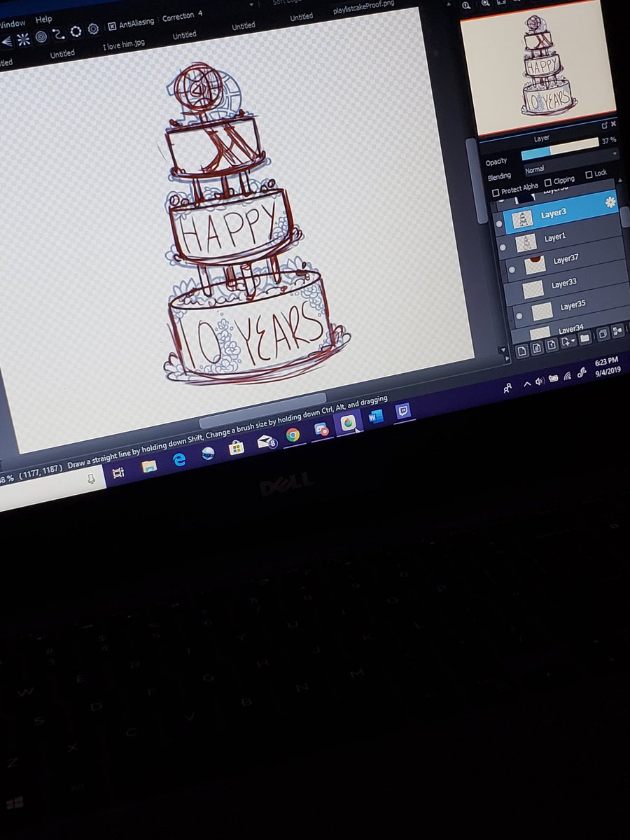Select the Layer1 row
Screen dimensions: 630x840
tap(559, 238)
